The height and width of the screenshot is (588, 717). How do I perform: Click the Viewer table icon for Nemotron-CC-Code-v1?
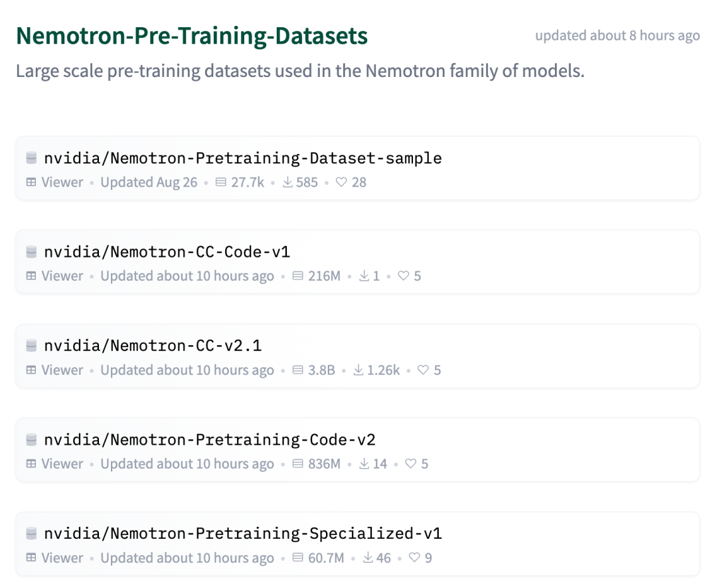pos(31,275)
